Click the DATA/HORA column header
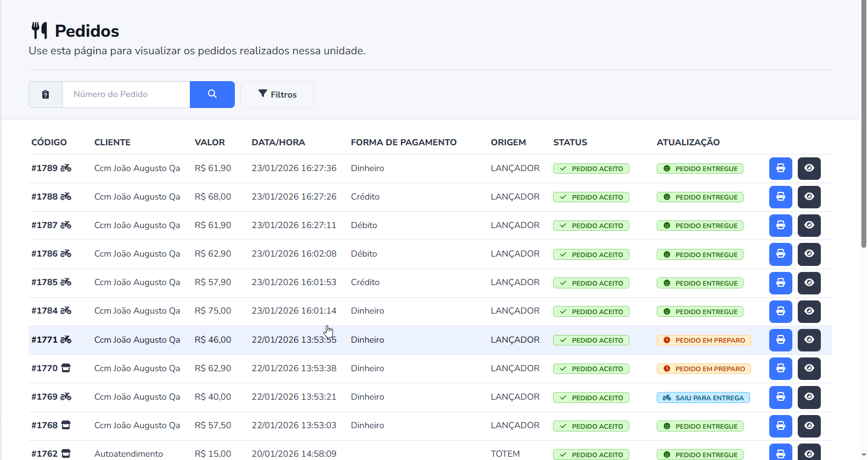 (278, 143)
